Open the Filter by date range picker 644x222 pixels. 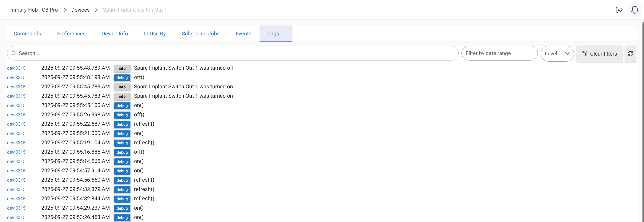pyautogui.click(x=499, y=53)
